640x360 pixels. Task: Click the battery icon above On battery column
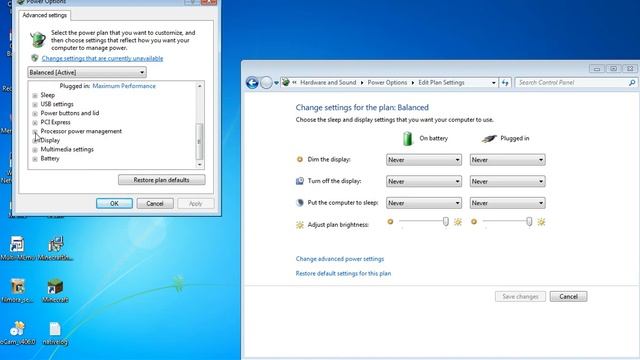(407, 138)
